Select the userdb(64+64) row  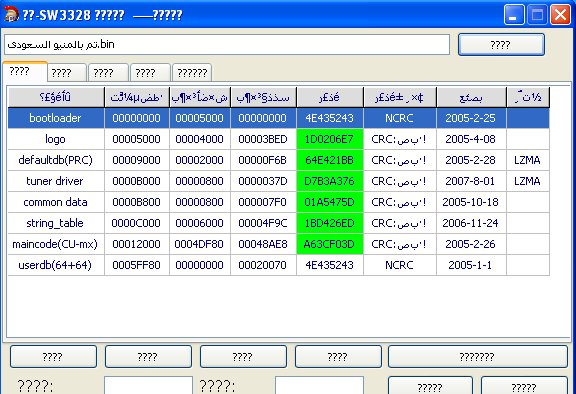pos(278,265)
